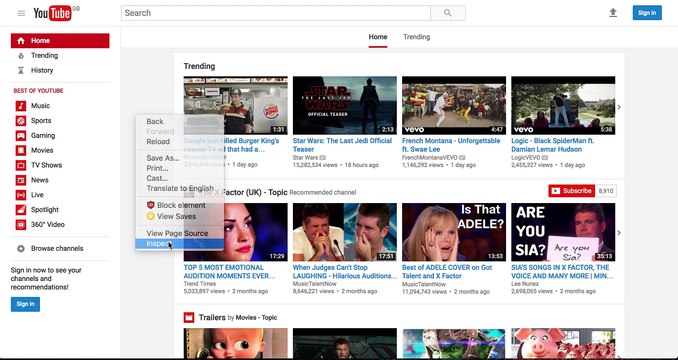Image resolution: width=678 pixels, height=360 pixels.
Task: Open the TV Shows channel icon
Action: [x=21, y=165]
